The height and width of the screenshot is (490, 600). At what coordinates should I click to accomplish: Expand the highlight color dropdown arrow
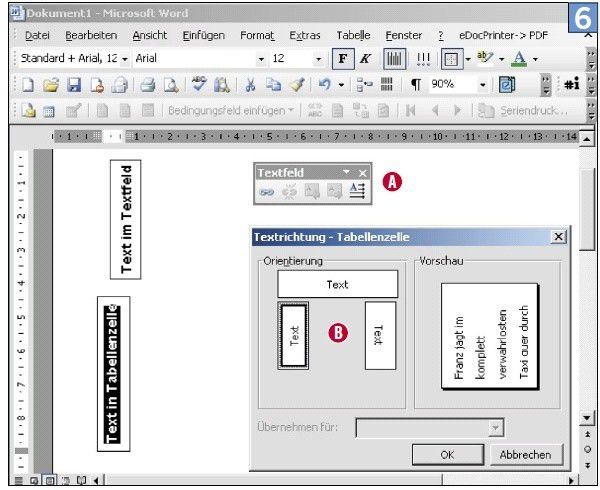tap(502, 59)
